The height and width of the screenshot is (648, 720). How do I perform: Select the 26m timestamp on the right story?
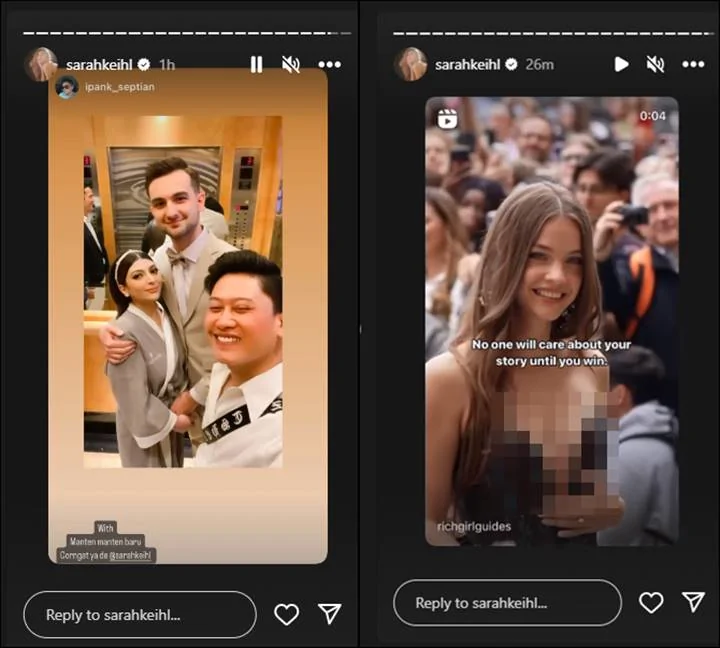[x=540, y=65]
